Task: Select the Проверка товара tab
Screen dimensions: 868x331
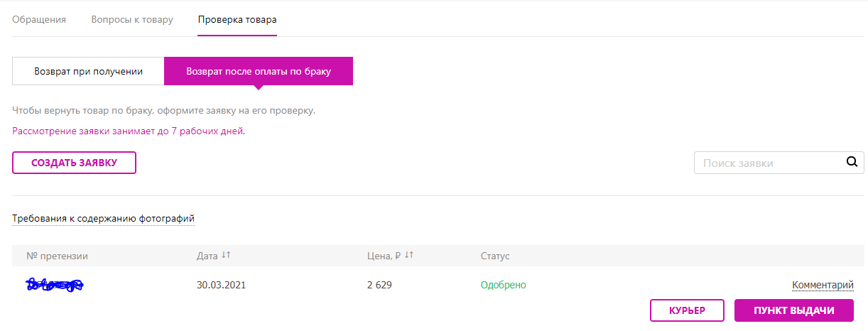Action: tap(237, 19)
